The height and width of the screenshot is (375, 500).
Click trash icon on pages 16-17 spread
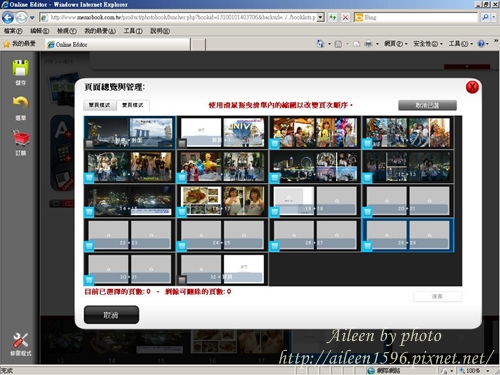[181, 212]
